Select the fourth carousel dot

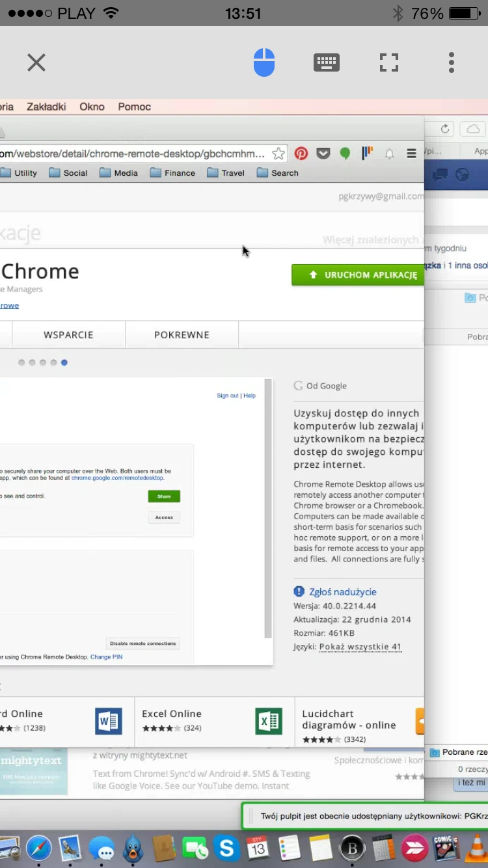(x=53, y=362)
